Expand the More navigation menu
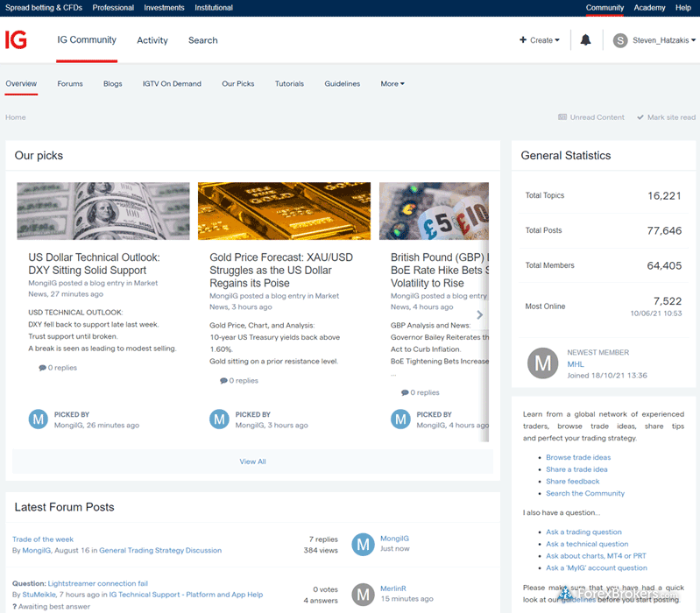700x613 pixels. point(392,84)
